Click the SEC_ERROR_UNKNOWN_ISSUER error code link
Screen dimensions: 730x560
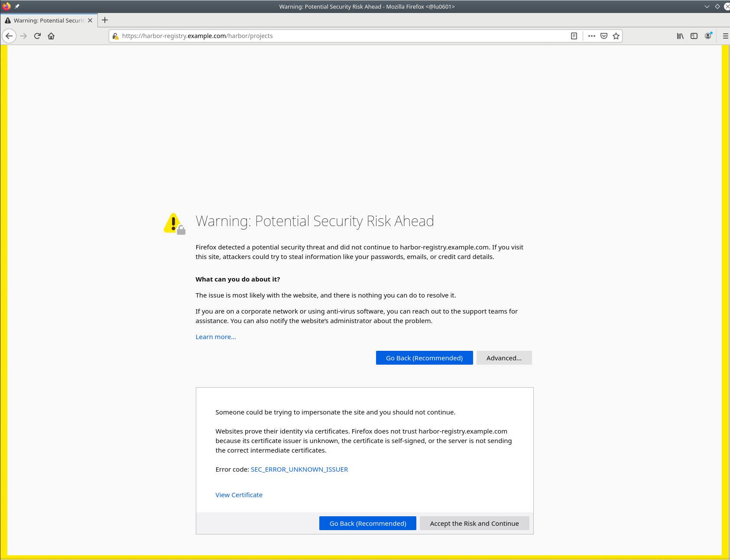(x=299, y=469)
